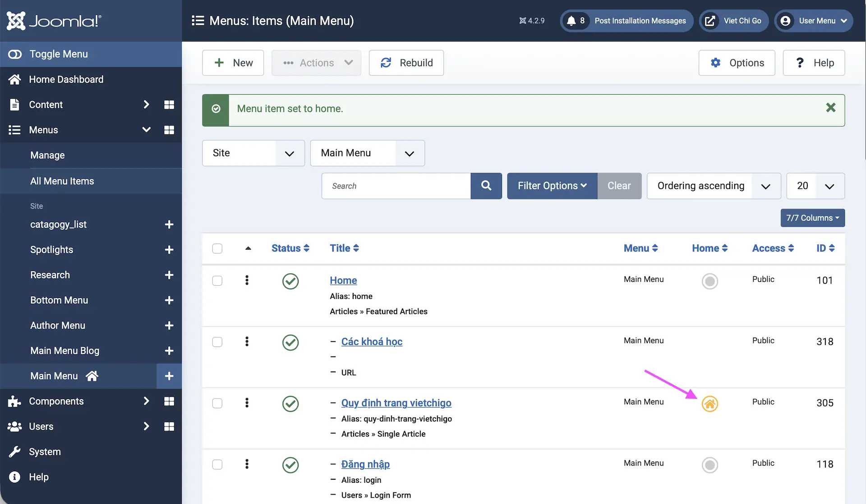Open three-dot actions for Home row
Image resolution: width=866 pixels, height=504 pixels.
coord(247,280)
